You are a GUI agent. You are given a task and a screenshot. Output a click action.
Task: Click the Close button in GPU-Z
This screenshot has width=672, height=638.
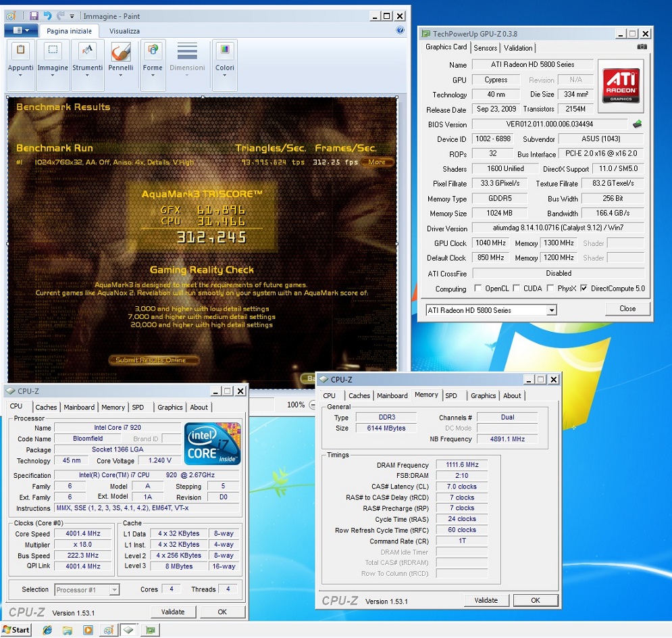(627, 309)
